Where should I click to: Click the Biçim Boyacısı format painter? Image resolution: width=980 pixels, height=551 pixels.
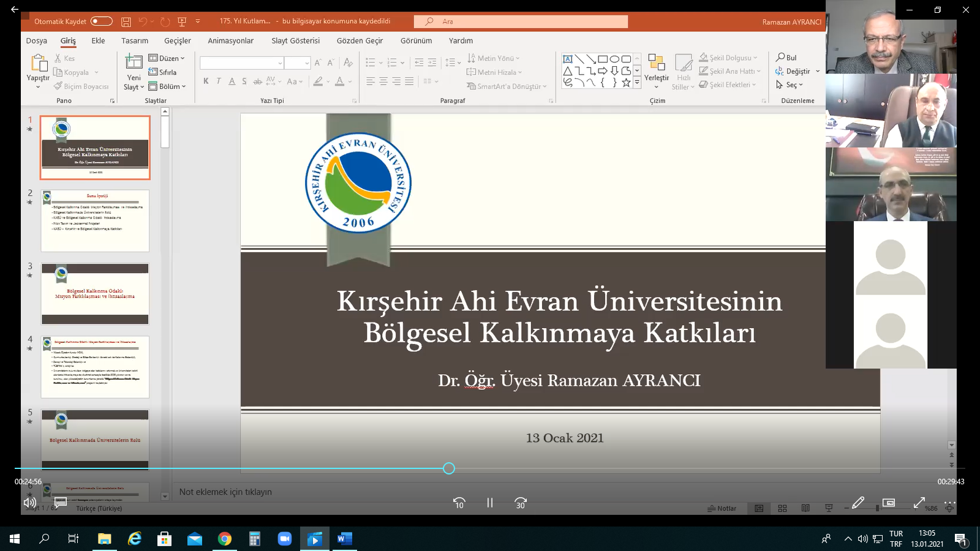click(x=81, y=86)
